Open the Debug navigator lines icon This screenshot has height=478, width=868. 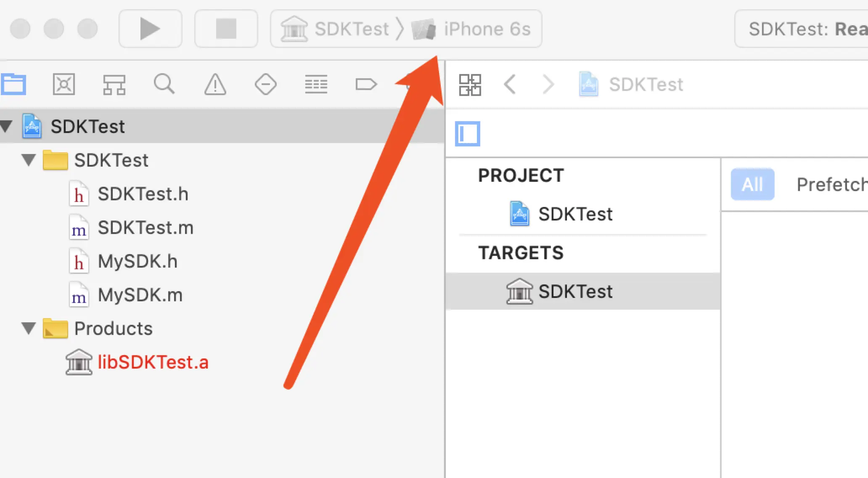[316, 84]
